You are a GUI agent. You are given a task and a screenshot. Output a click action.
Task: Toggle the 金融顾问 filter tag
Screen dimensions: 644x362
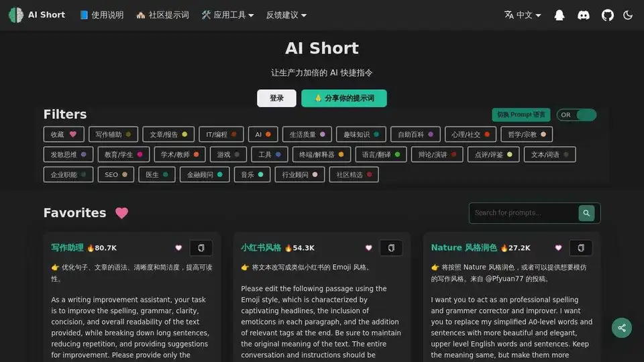coord(205,175)
